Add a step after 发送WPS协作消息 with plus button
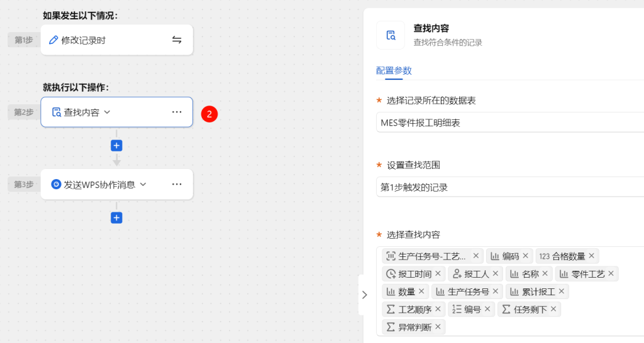The width and height of the screenshot is (644, 343). click(116, 218)
